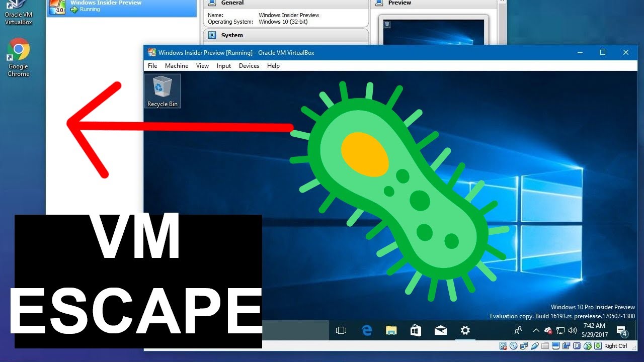Open the Help menu
This screenshot has height=362, width=644.
[273, 66]
